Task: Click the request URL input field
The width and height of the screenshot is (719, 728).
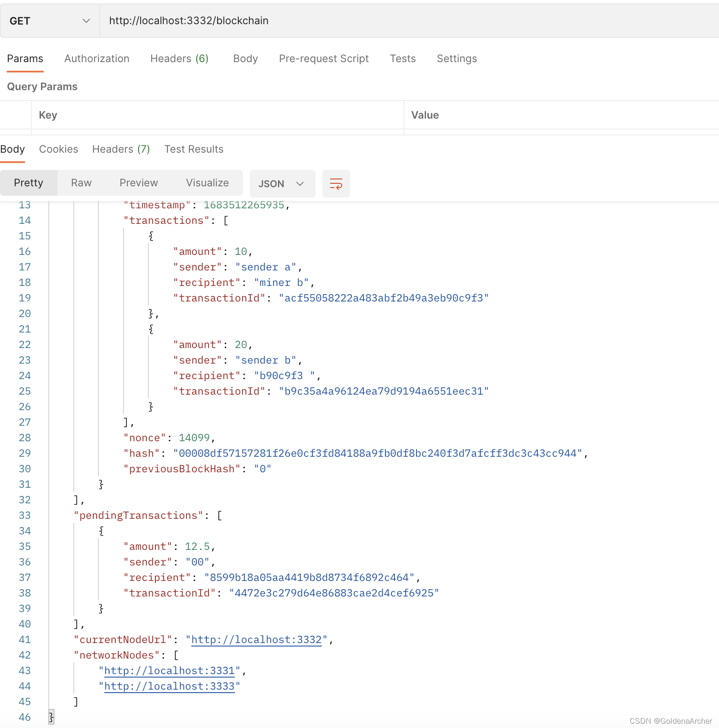Action: point(409,21)
